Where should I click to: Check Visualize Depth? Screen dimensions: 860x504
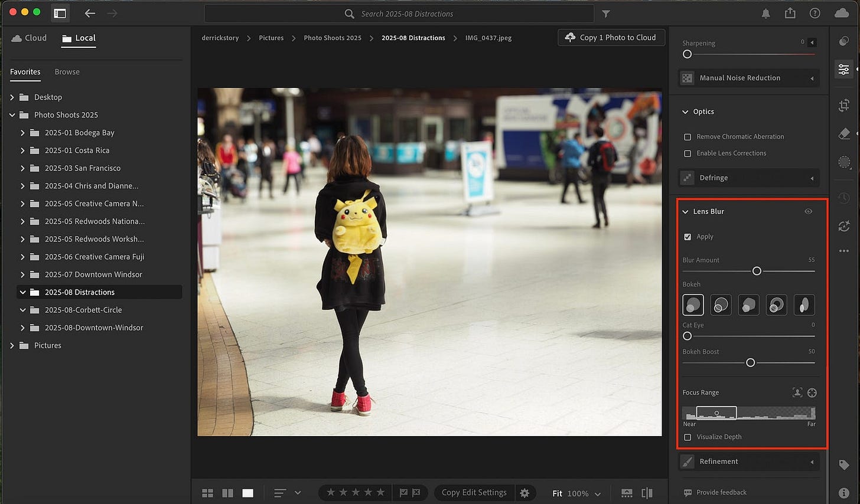(688, 437)
